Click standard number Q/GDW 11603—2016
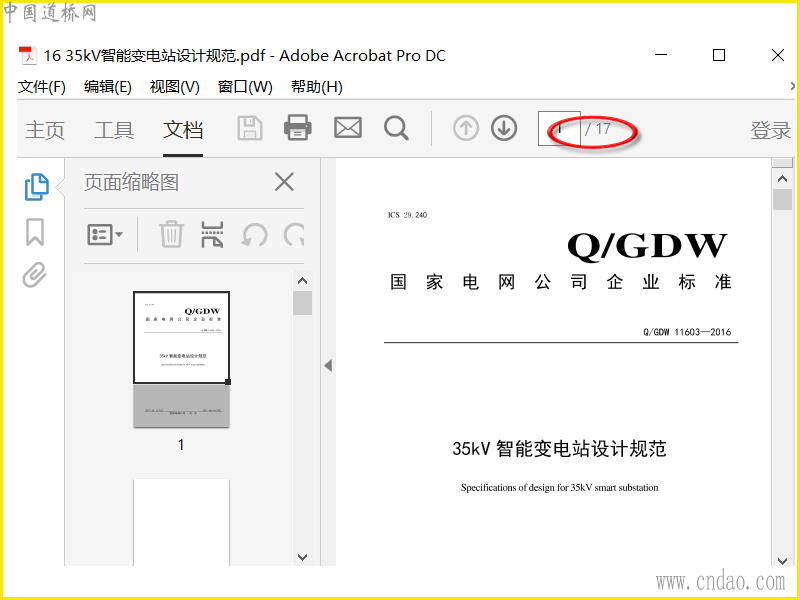 [687, 332]
